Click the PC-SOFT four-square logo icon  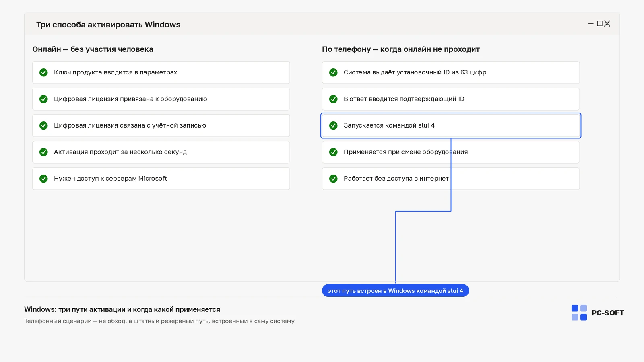pyautogui.click(x=579, y=313)
